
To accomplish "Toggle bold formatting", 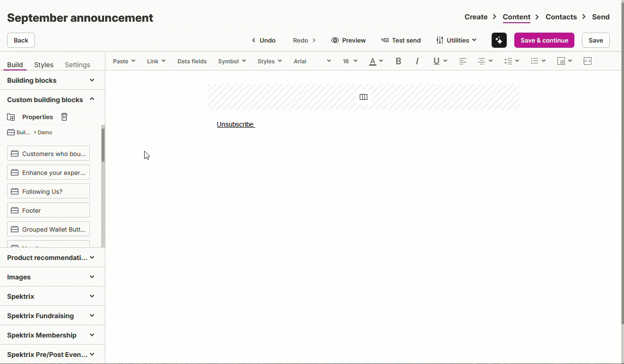I will pos(399,61).
